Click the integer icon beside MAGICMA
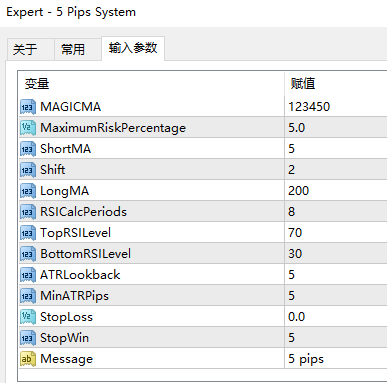 click(28, 107)
